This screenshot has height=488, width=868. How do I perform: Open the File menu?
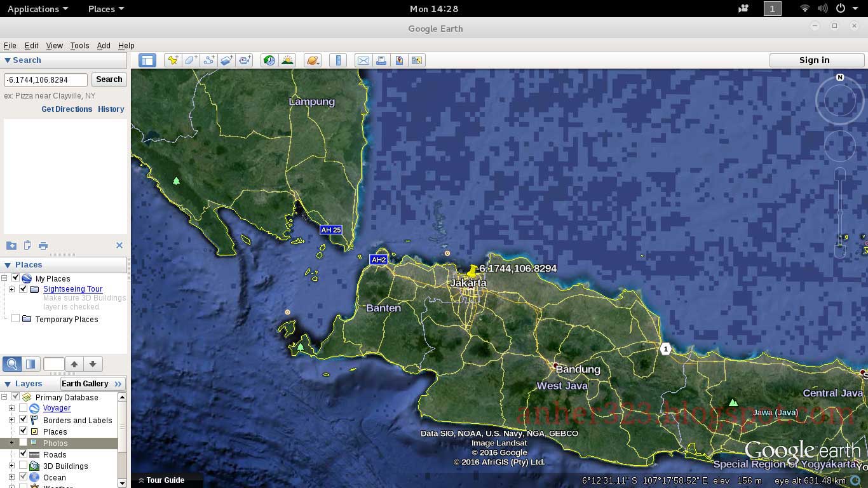click(10, 46)
